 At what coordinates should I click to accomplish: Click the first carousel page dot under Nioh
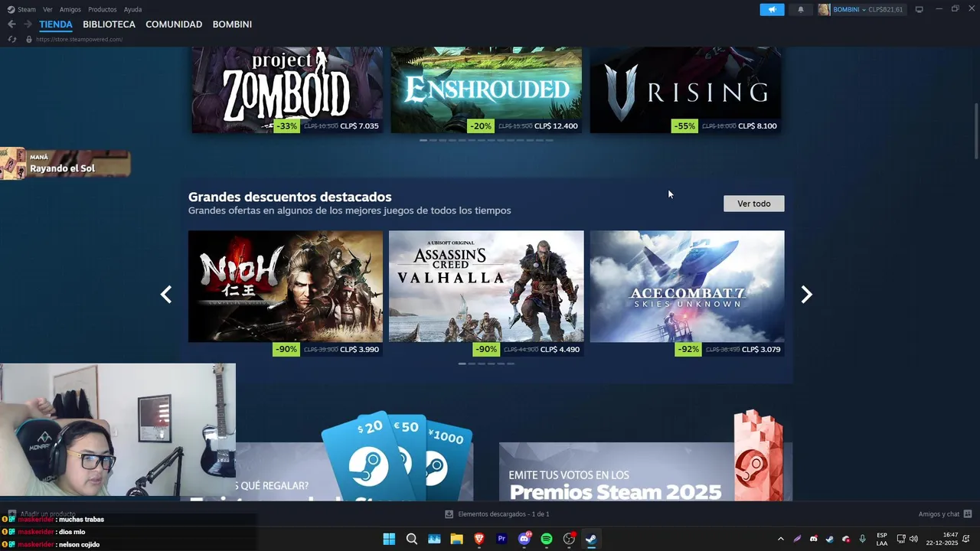462,364
